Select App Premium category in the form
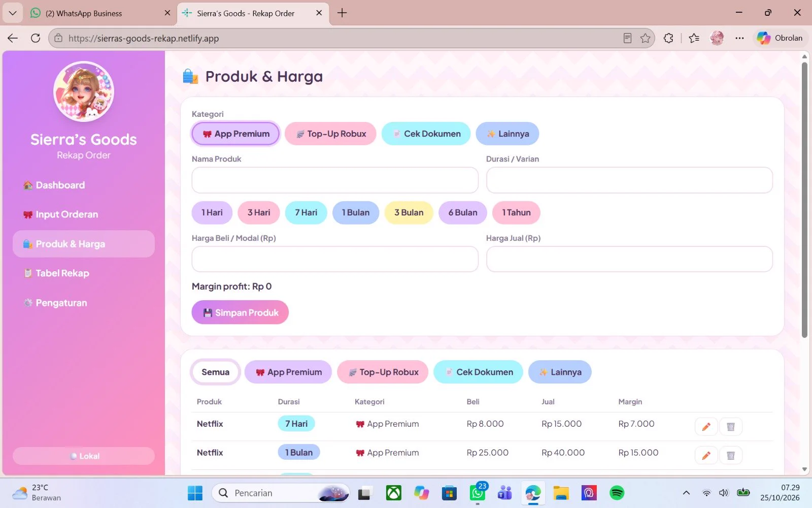Screen dimensions: 812x508 coord(236,134)
